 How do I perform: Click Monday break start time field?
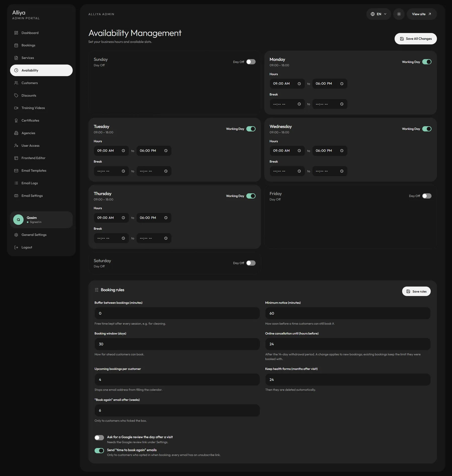coord(287,104)
